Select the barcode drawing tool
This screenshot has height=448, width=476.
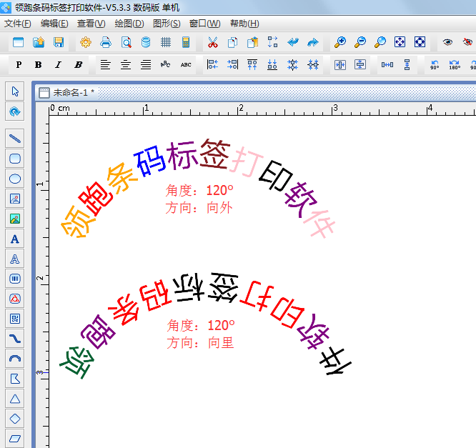pos(14,278)
